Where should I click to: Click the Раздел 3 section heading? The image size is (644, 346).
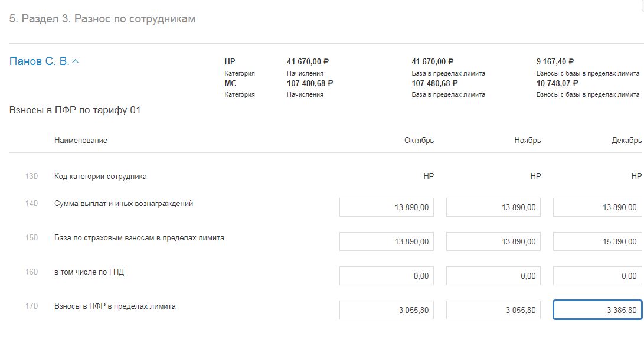coord(102,19)
